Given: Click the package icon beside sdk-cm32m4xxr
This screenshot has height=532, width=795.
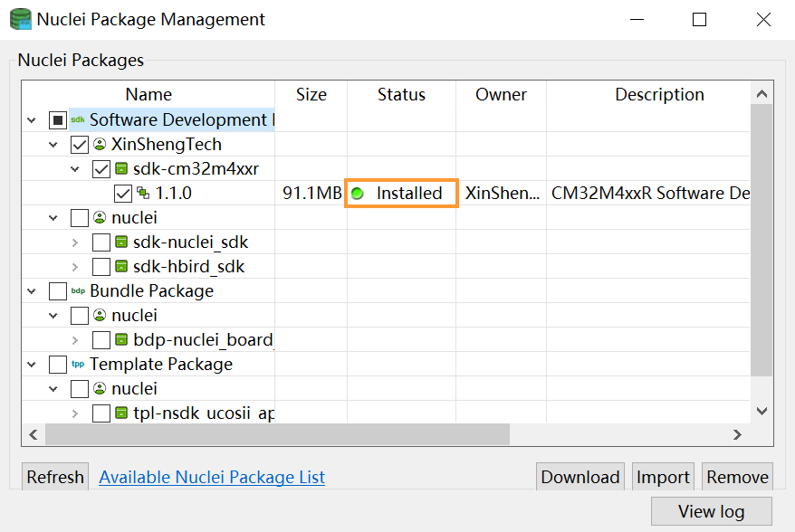Looking at the screenshot, I should (x=121, y=168).
